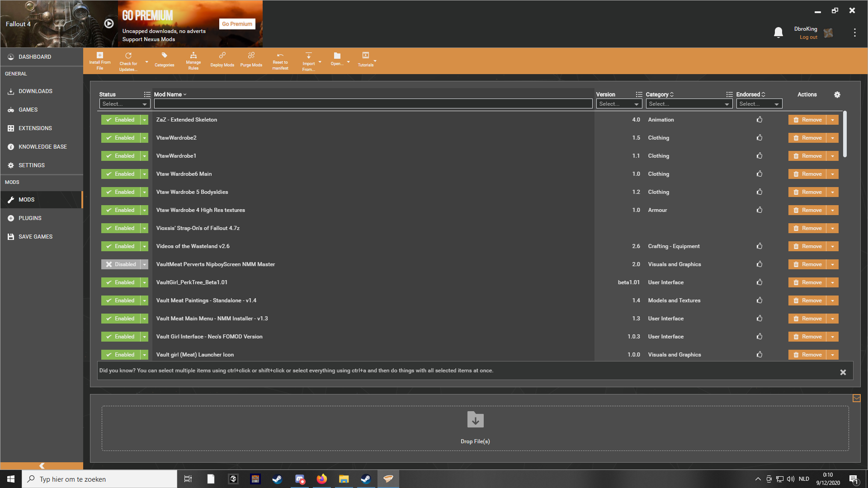The width and height of the screenshot is (868, 488).
Task: Open the three-dot global menu
Action: point(855,33)
